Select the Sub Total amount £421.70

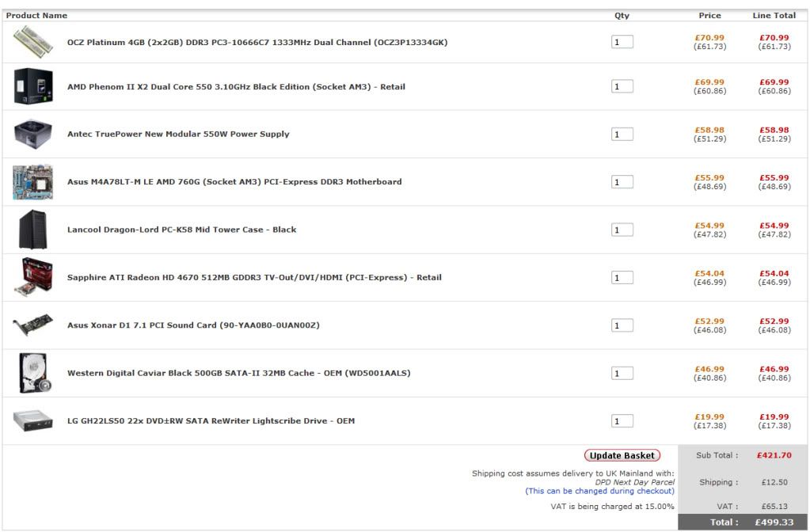(x=774, y=455)
